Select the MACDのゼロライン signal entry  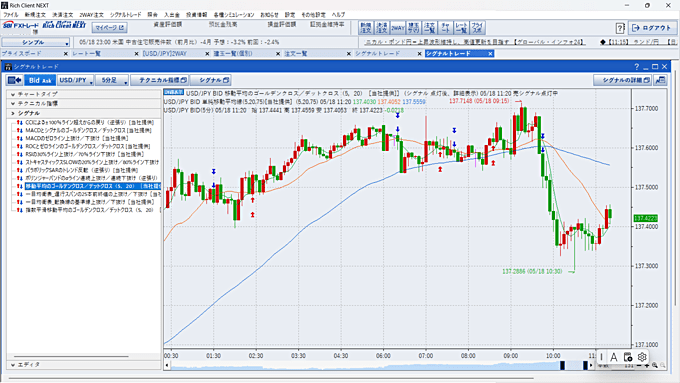coord(76,138)
